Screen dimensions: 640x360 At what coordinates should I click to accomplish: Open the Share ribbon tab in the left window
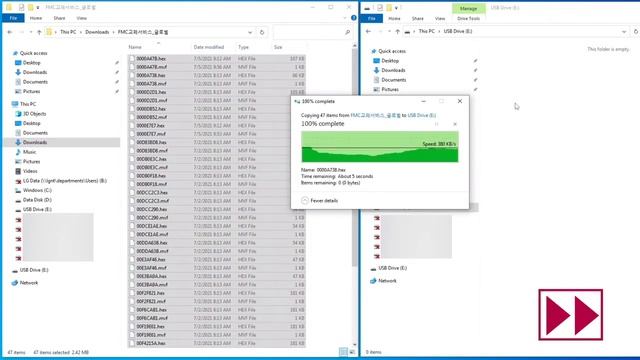59,18
